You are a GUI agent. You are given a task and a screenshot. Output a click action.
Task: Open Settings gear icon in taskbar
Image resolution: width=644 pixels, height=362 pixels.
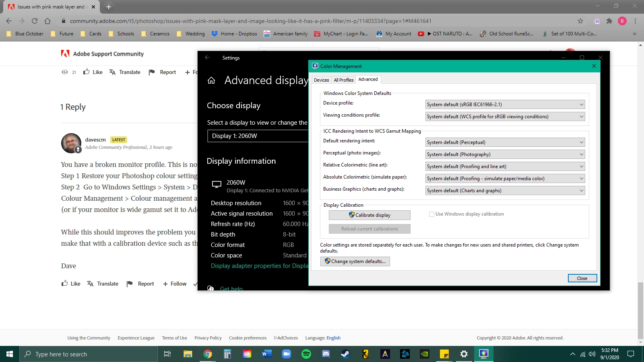(x=464, y=354)
